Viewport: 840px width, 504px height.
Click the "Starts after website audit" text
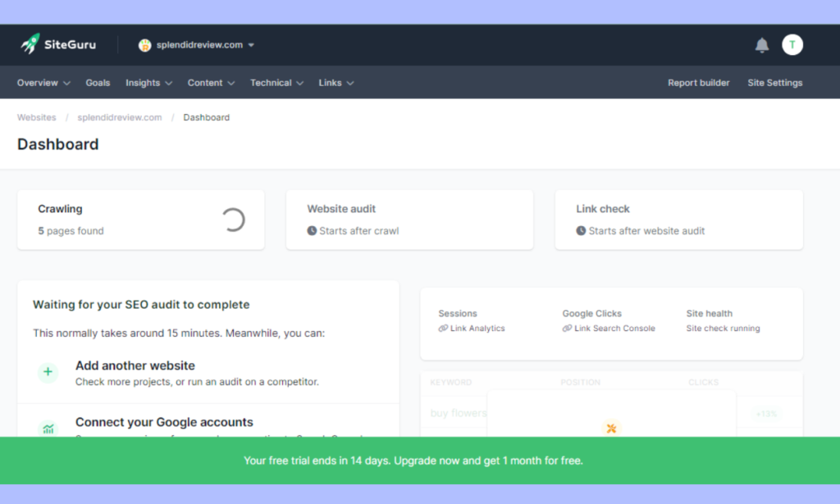646,231
